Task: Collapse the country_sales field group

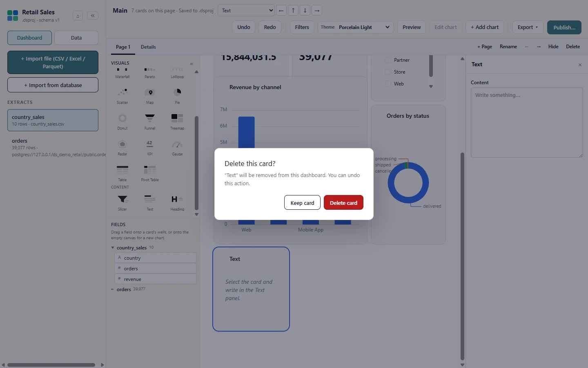Action: point(113,248)
